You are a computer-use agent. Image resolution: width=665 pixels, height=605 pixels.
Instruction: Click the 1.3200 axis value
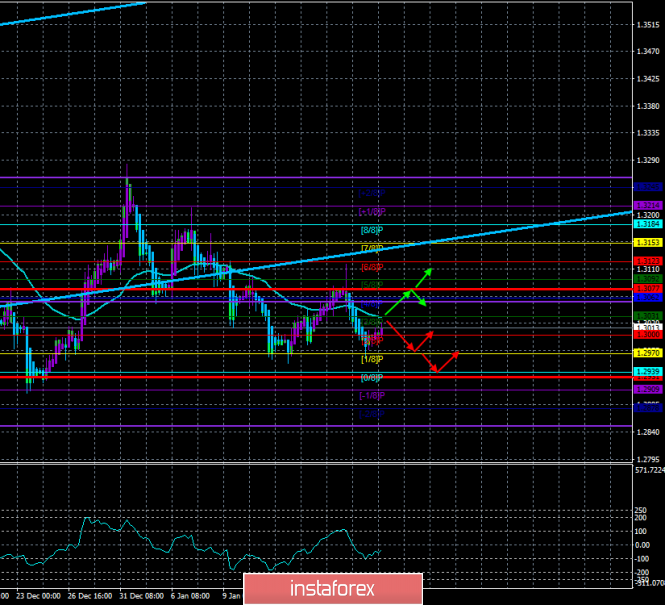coord(648,215)
